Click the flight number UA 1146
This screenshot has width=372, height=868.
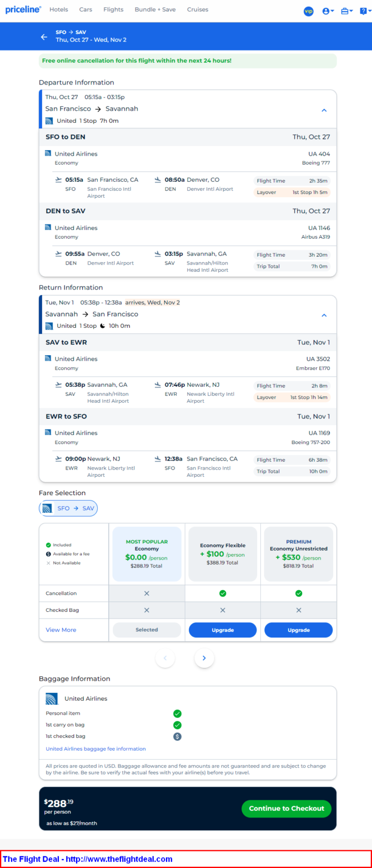tap(319, 228)
